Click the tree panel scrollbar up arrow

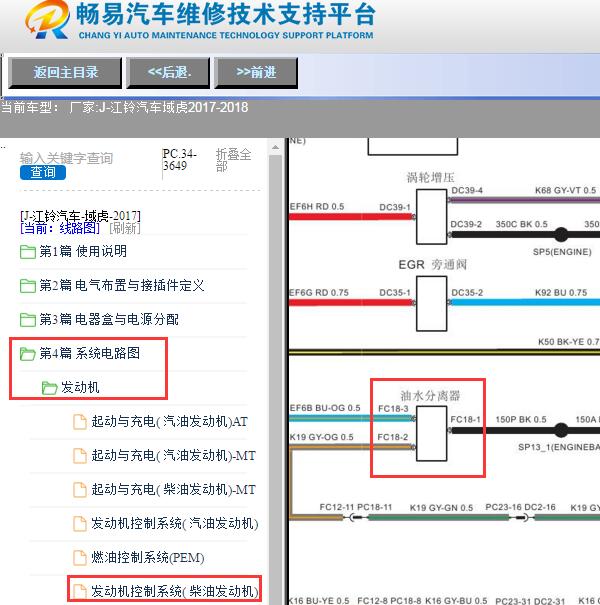tap(275, 147)
